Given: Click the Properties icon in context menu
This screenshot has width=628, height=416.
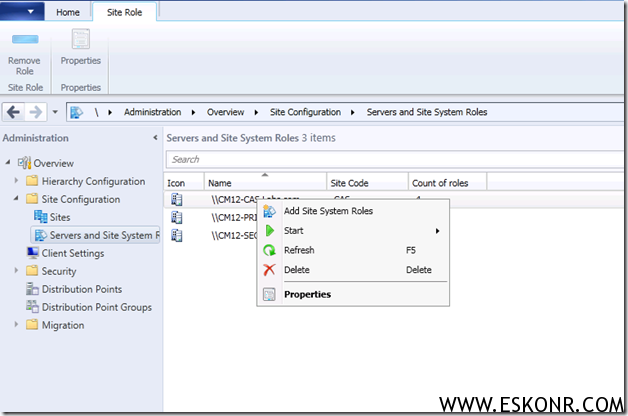Looking at the screenshot, I should point(269,294).
